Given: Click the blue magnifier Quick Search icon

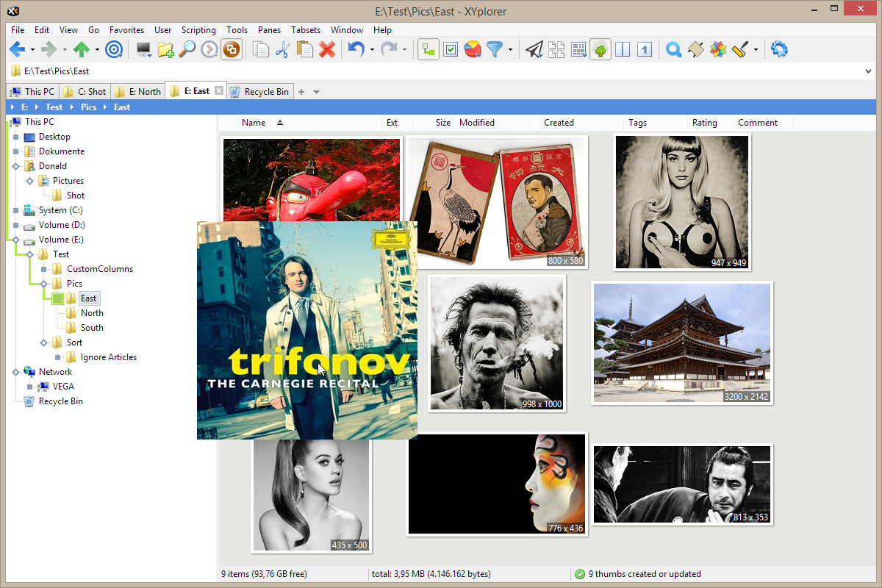Looking at the screenshot, I should tap(673, 50).
